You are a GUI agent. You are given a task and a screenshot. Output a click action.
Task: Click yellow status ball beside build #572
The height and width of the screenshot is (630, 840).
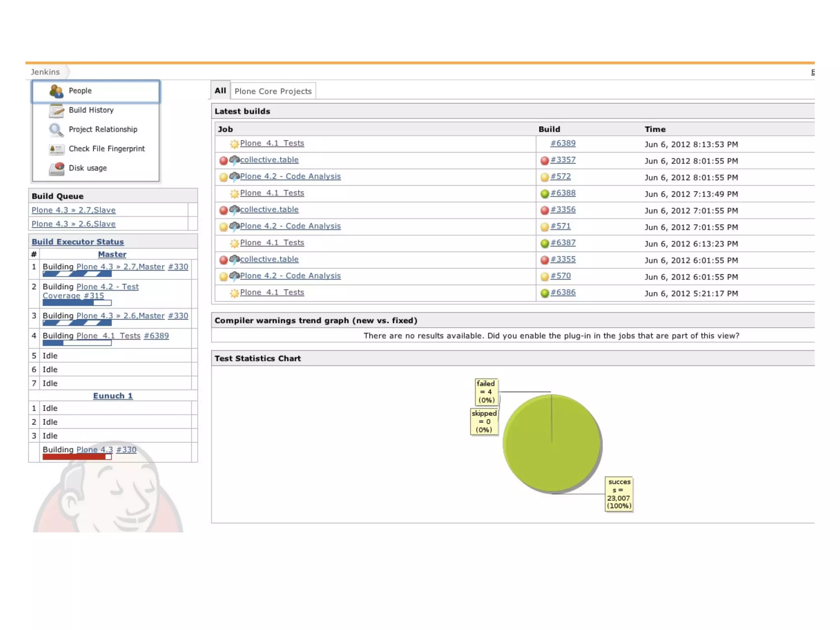(x=544, y=177)
